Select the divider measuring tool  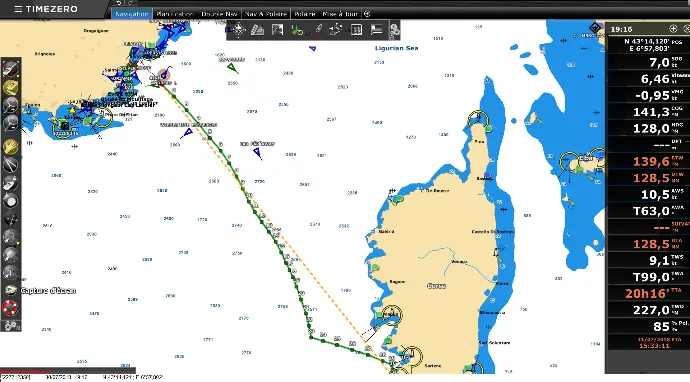(11, 165)
